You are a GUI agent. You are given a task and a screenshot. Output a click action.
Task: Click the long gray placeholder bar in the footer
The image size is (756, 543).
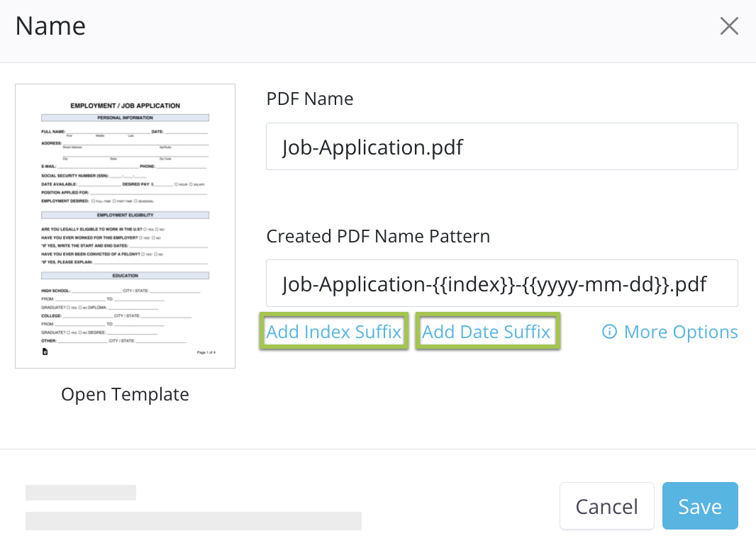click(193, 521)
